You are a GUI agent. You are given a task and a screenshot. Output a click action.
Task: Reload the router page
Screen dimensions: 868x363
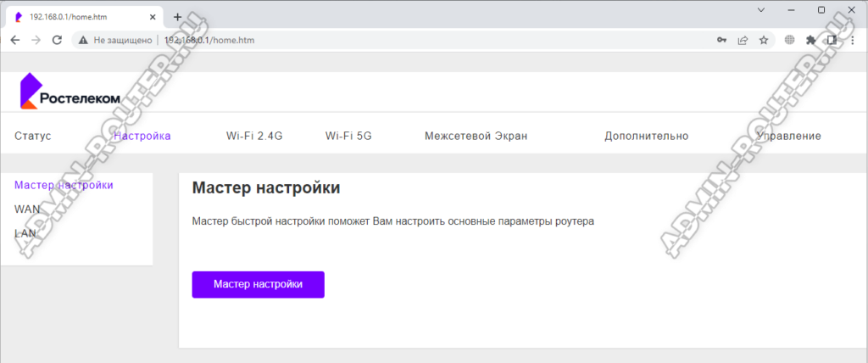coord(58,40)
